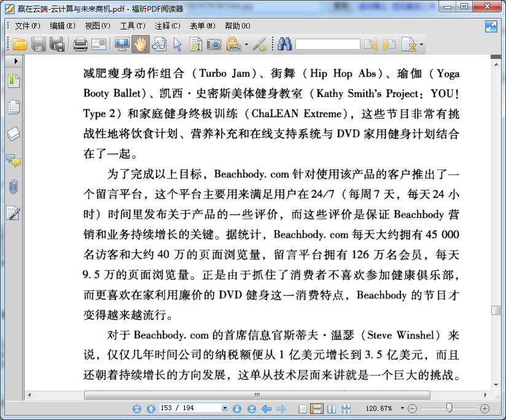Open the Comments side panel
This screenshot has width=506, height=420.
[x=14, y=160]
